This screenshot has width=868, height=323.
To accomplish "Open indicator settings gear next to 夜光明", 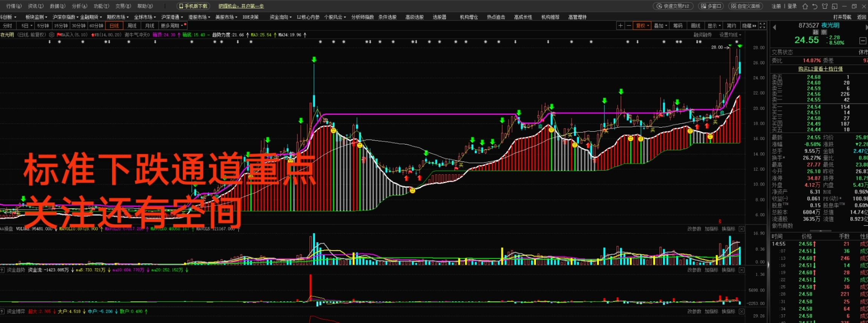I will pos(52,35).
